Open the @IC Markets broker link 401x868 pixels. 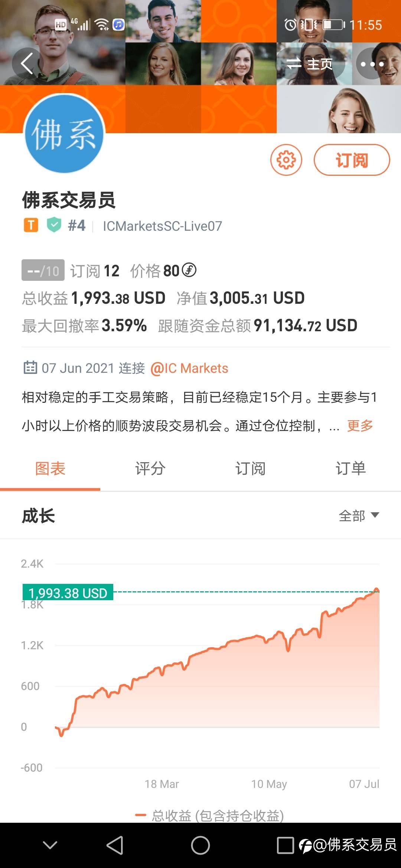(x=189, y=368)
